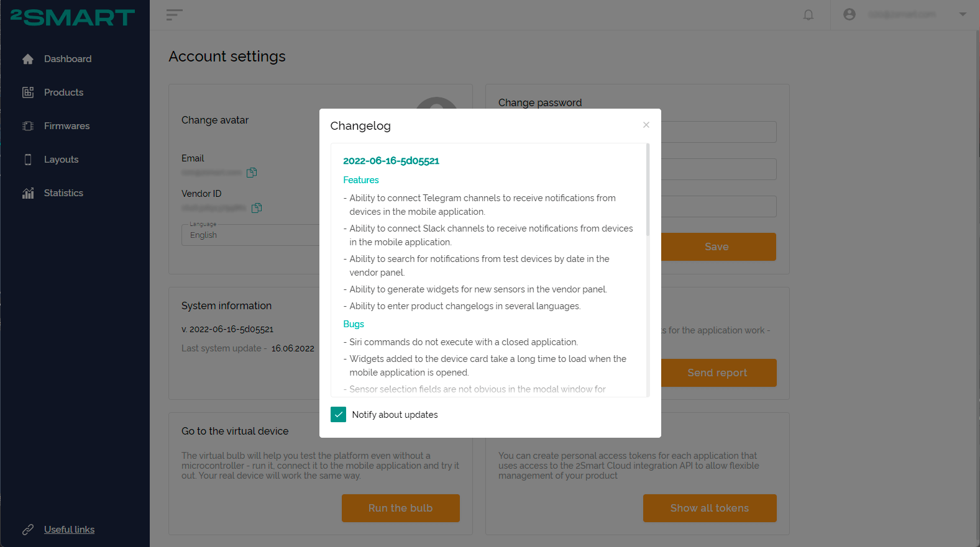Copy the email with the copy icon

252,172
